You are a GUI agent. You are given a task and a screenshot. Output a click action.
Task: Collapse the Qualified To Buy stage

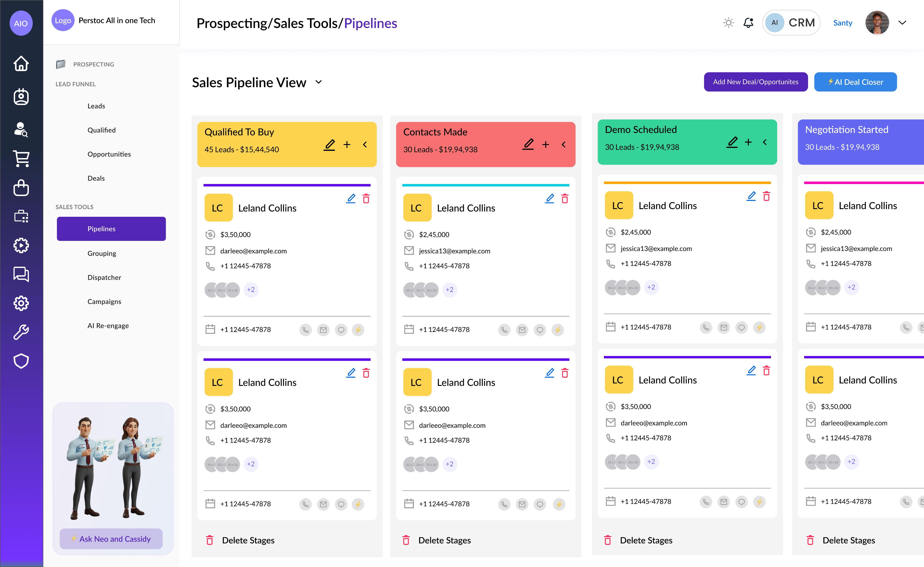pos(365,145)
